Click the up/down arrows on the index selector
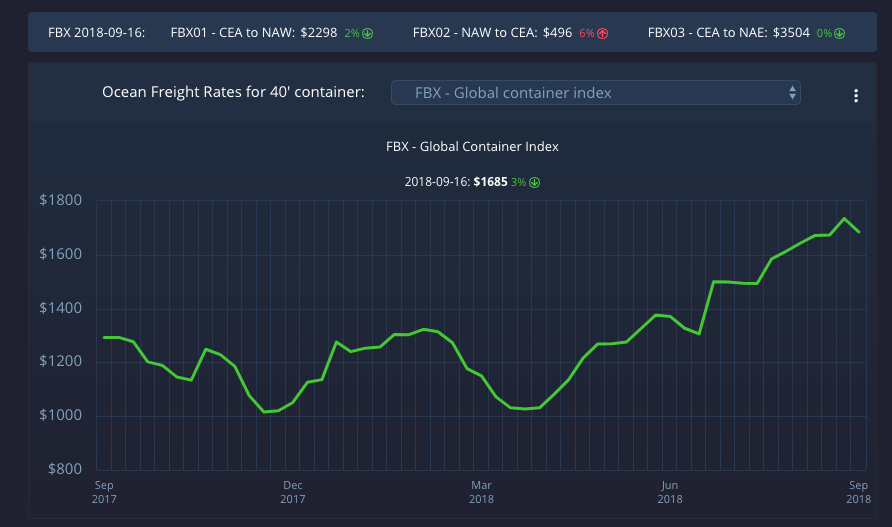 792,93
